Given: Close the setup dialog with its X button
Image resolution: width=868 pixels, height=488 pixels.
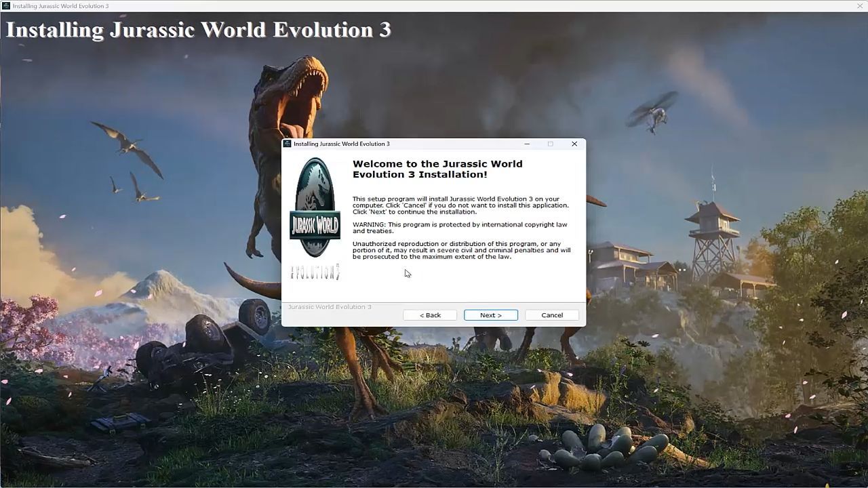Looking at the screenshot, I should (x=574, y=144).
